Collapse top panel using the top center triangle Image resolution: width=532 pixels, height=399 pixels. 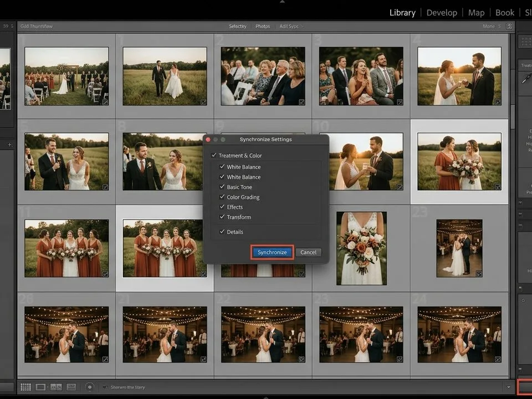click(x=282, y=1)
